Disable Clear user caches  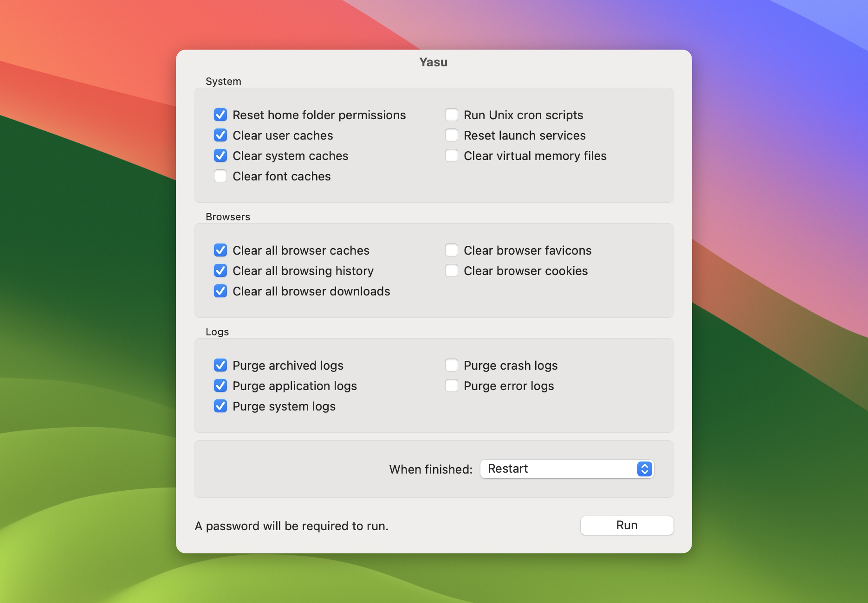click(220, 135)
